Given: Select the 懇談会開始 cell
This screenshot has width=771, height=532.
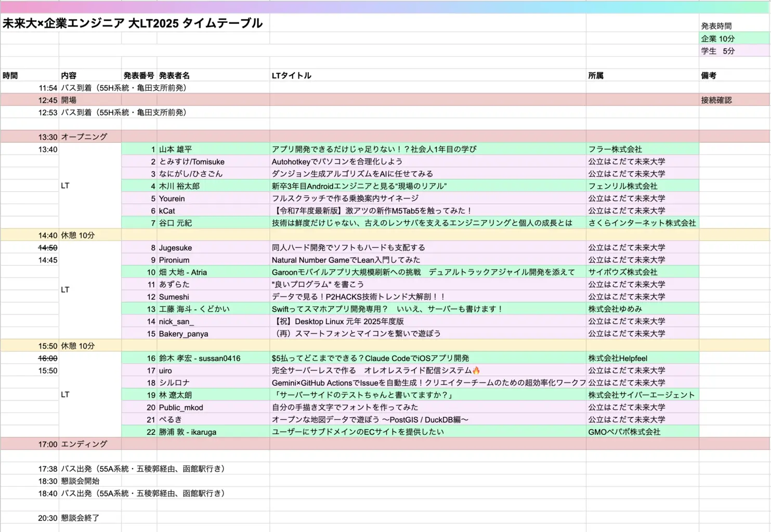Looking at the screenshot, I should pyautogui.click(x=80, y=481).
